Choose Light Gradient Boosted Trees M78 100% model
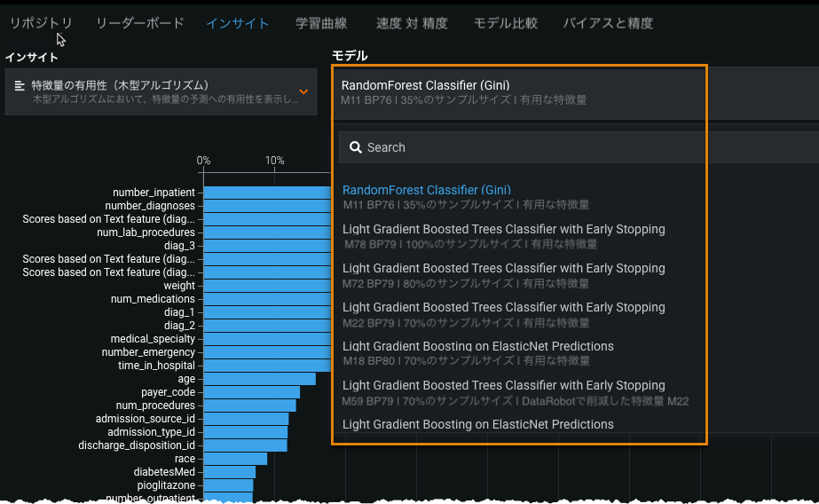 click(x=503, y=235)
